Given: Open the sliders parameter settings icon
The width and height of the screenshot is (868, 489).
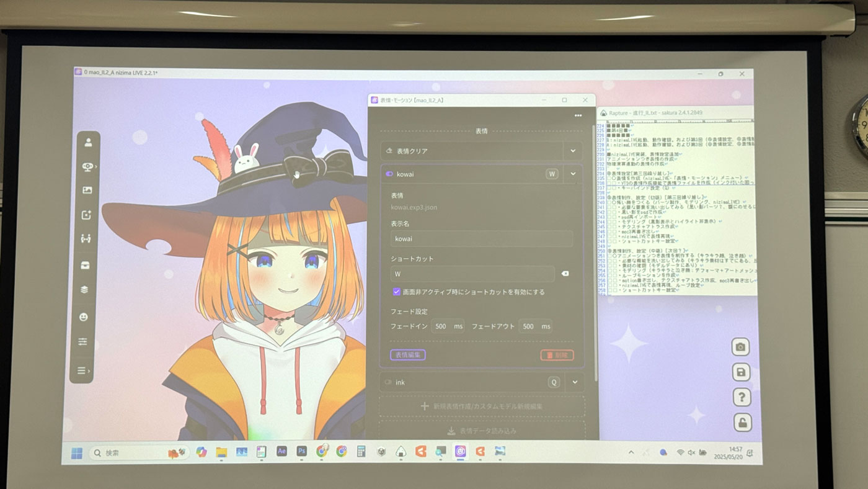Looking at the screenshot, I should pyautogui.click(x=82, y=342).
